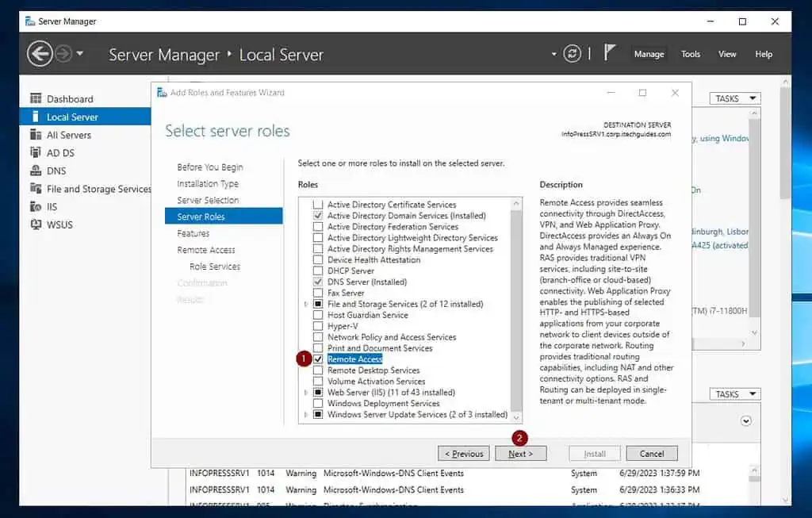Expand the Web Server (IIS) role tree
Screen dimensions: 812x518
[307, 393]
